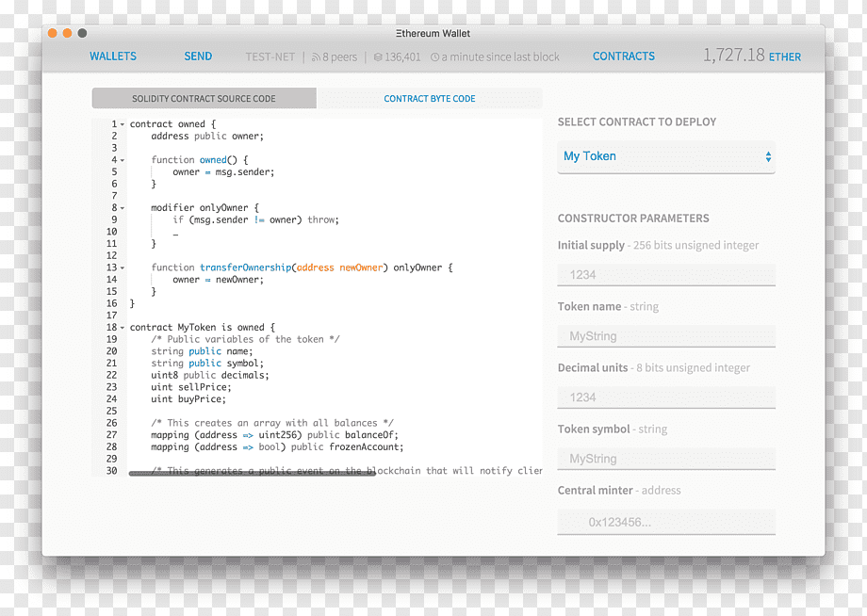Click 'Public variables of the token' comment

pos(246,339)
